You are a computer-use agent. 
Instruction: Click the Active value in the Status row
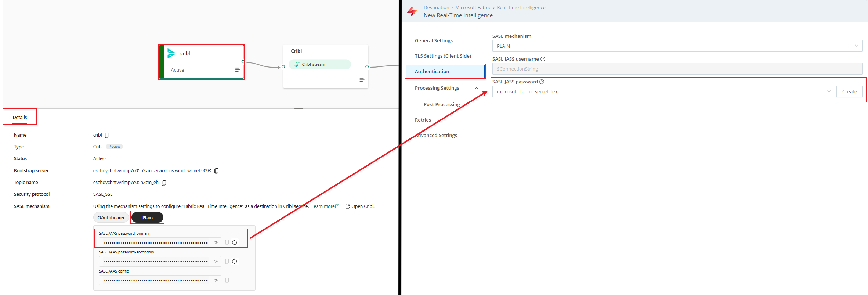coord(100,159)
